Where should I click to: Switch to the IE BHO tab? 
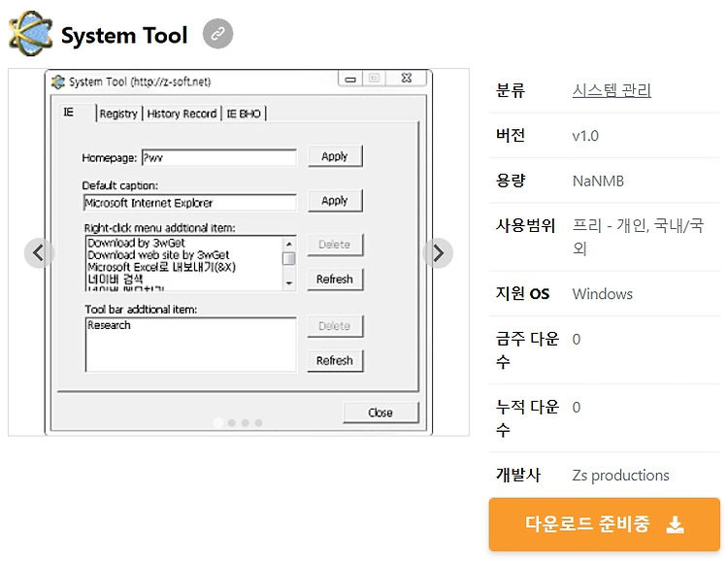(x=244, y=114)
